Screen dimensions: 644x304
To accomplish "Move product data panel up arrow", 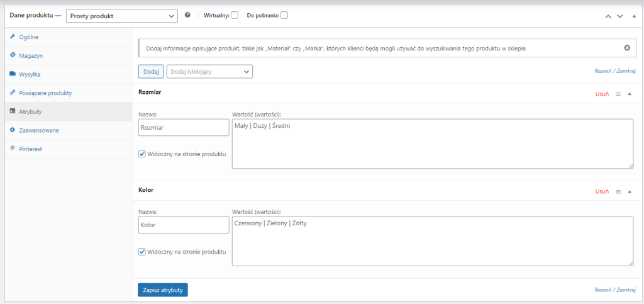I will coord(608,16).
